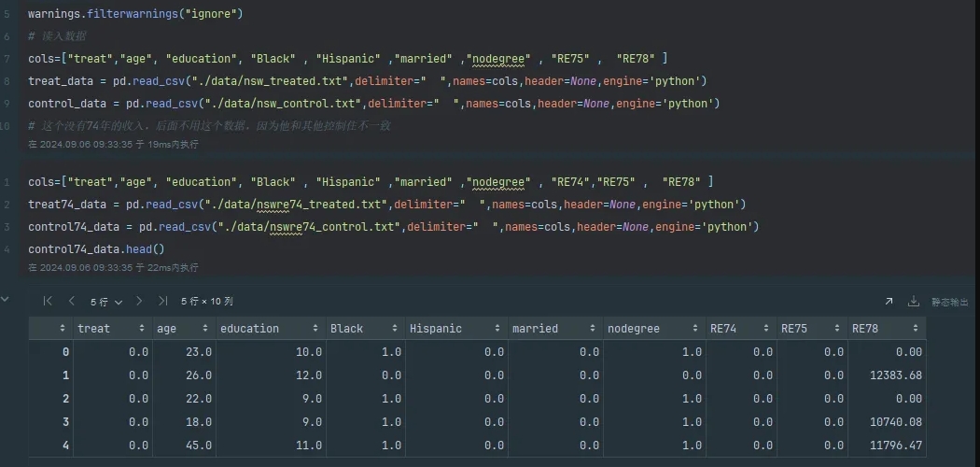Place cursor on the treat_data = pd.read_csv line
980x467 pixels.
click(x=368, y=80)
